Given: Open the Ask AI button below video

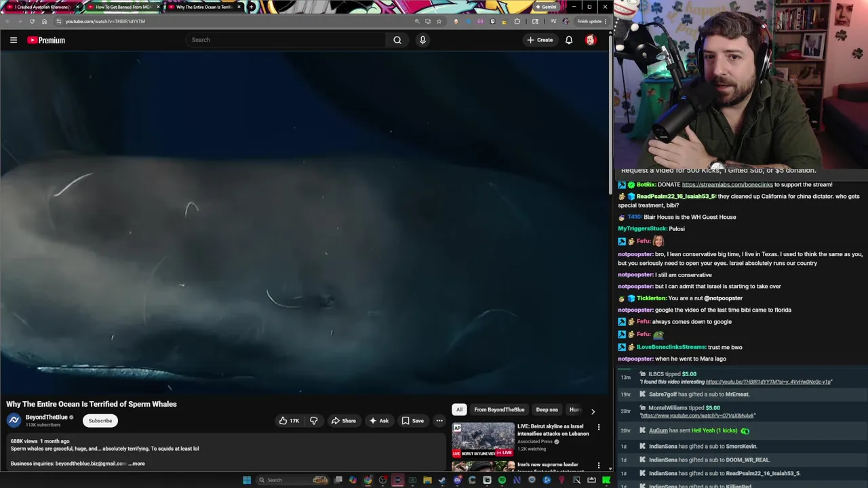Looking at the screenshot, I should coord(378,421).
